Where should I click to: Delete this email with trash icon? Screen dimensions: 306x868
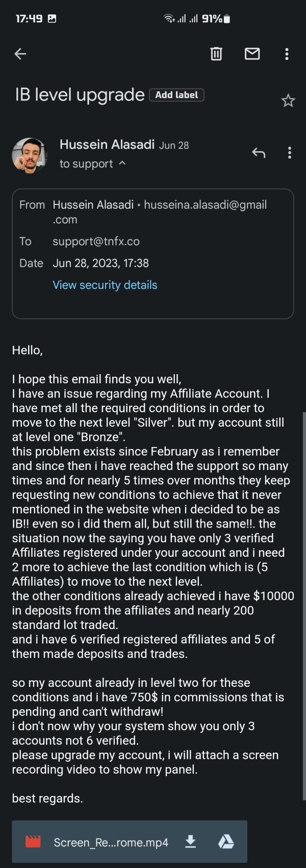(216, 54)
